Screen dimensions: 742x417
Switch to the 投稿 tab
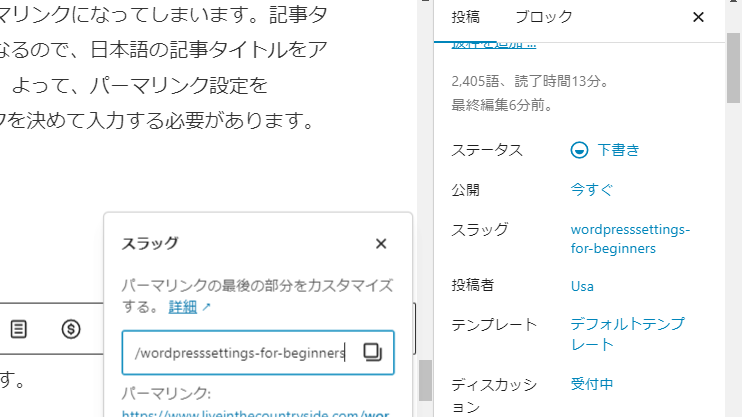click(466, 17)
